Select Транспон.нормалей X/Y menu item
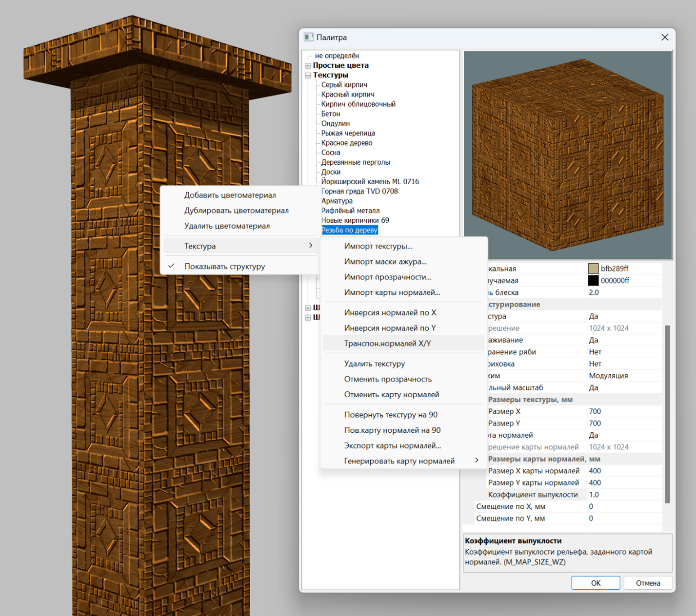 point(387,344)
